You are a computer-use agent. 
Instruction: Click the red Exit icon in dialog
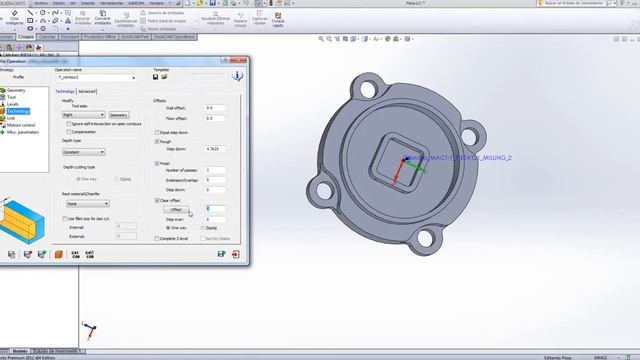click(x=236, y=254)
